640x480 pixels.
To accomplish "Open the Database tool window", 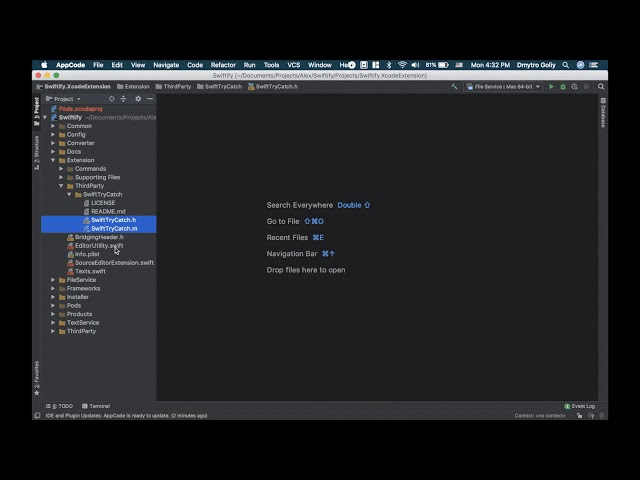I will [x=603, y=113].
